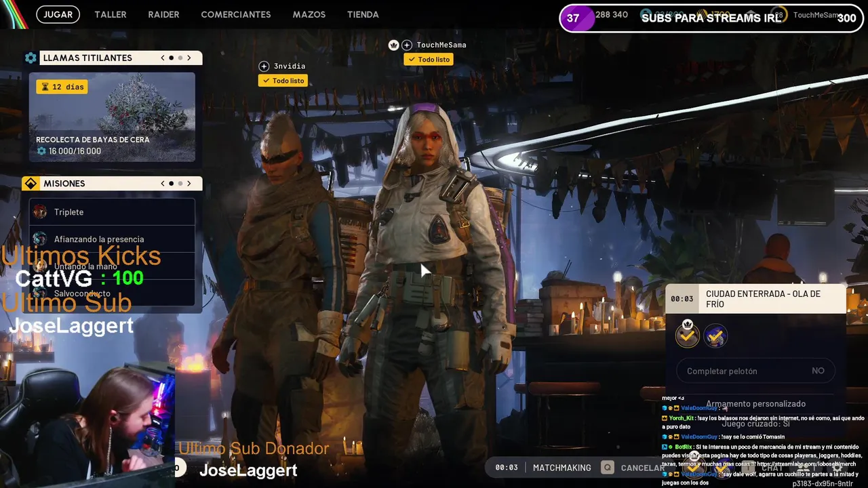Go to previous Llamas Titilantes page
The height and width of the screenshot is (488, 868).
click(x=163, y=58)
